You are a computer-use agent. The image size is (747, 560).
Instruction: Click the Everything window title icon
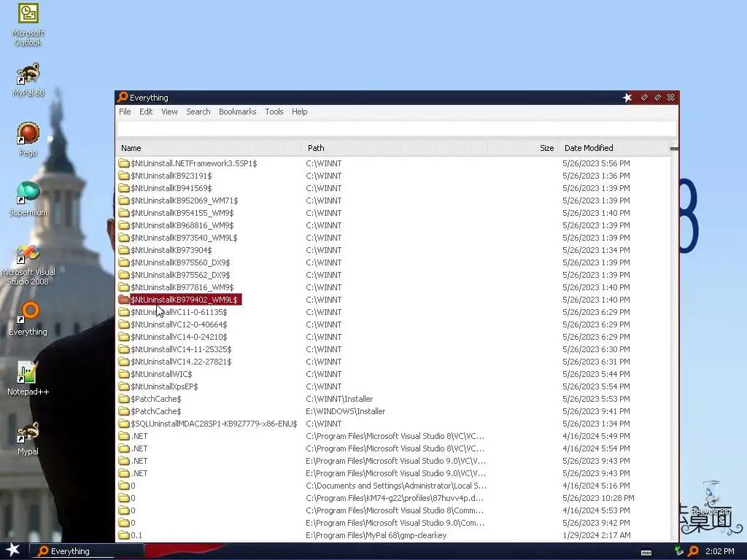[123, 97]
